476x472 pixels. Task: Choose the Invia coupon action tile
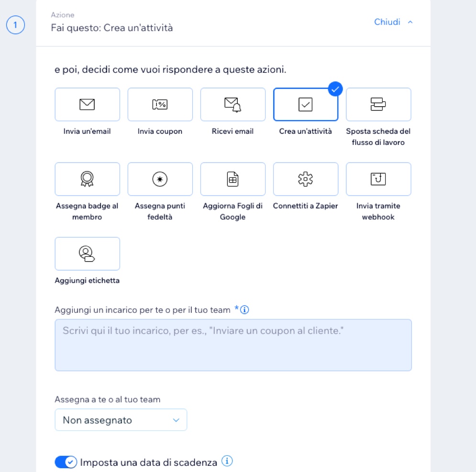[x=160, y=104]
